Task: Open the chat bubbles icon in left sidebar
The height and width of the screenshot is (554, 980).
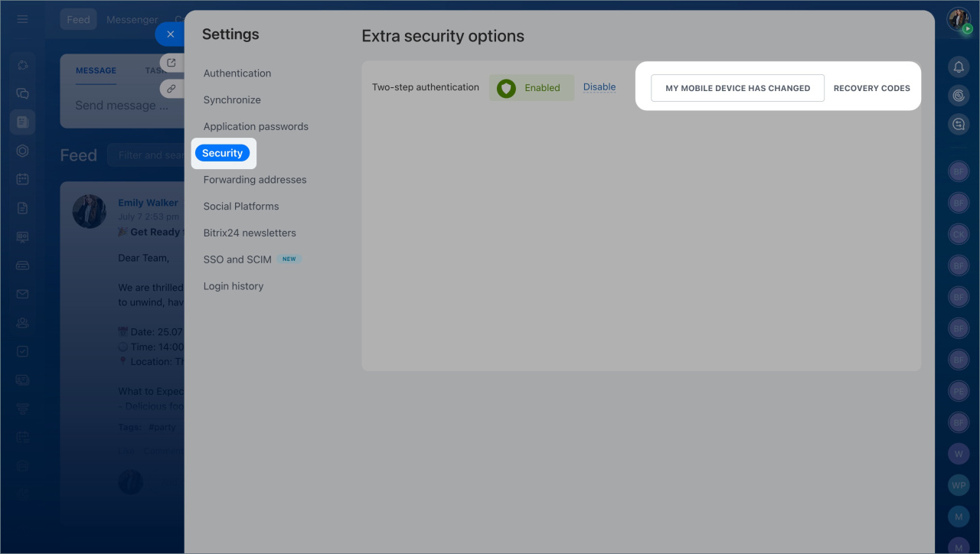Action: coord(22,93)
